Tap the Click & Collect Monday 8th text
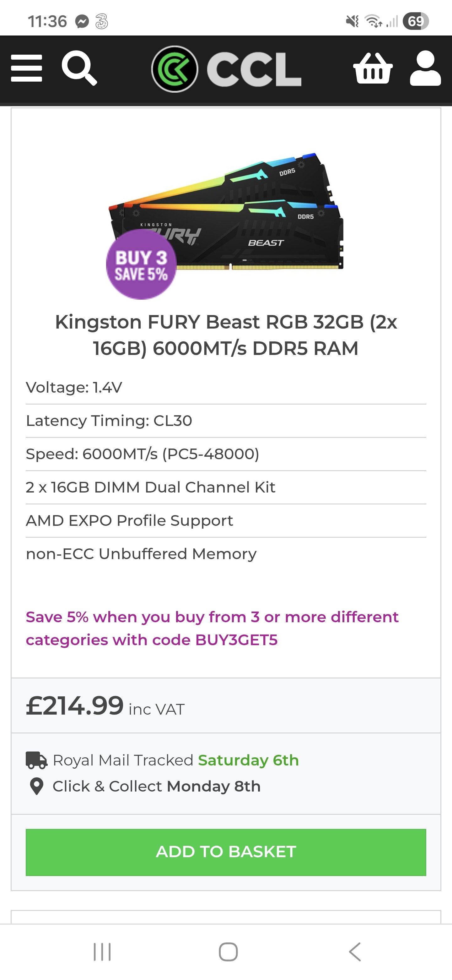This screenshot has width=452, height=980. pyautogui.click(x=157, y=787)
